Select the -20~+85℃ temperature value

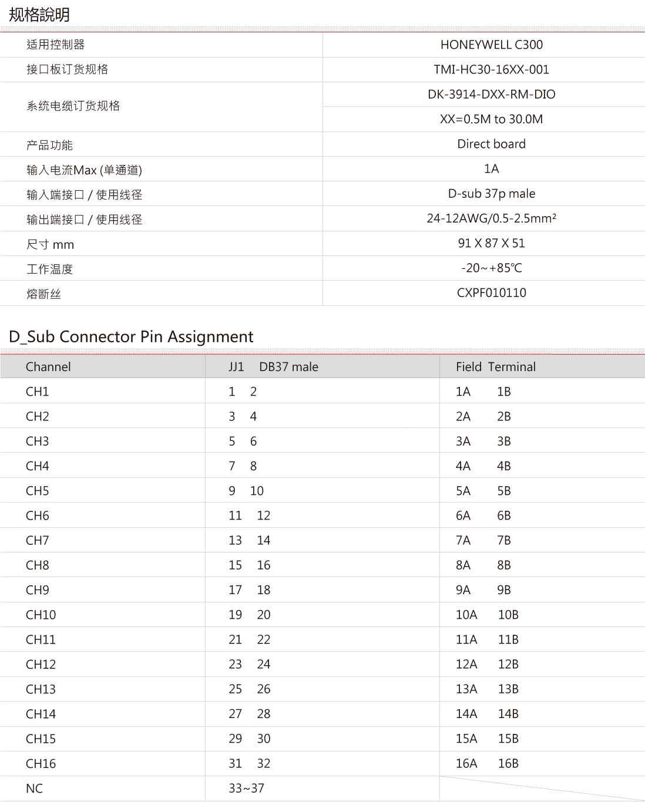click(x=491, y=268)
